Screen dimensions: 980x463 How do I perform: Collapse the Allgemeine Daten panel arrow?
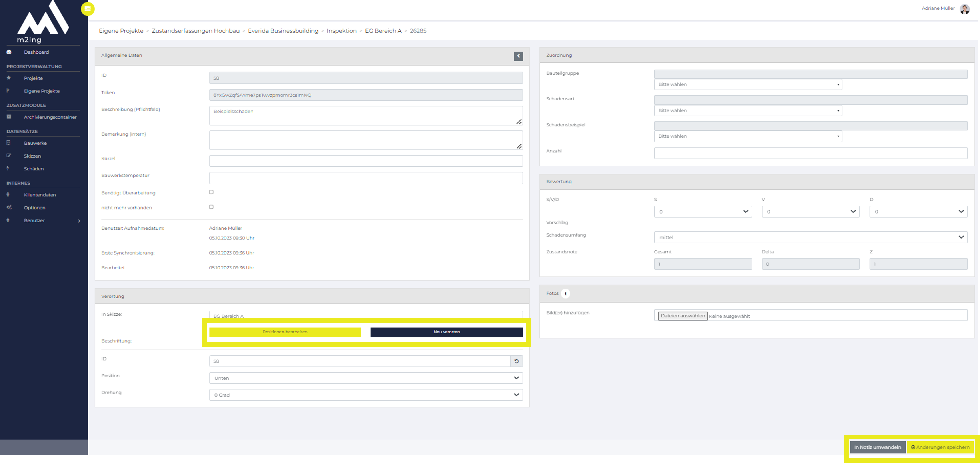click(518, 56)
